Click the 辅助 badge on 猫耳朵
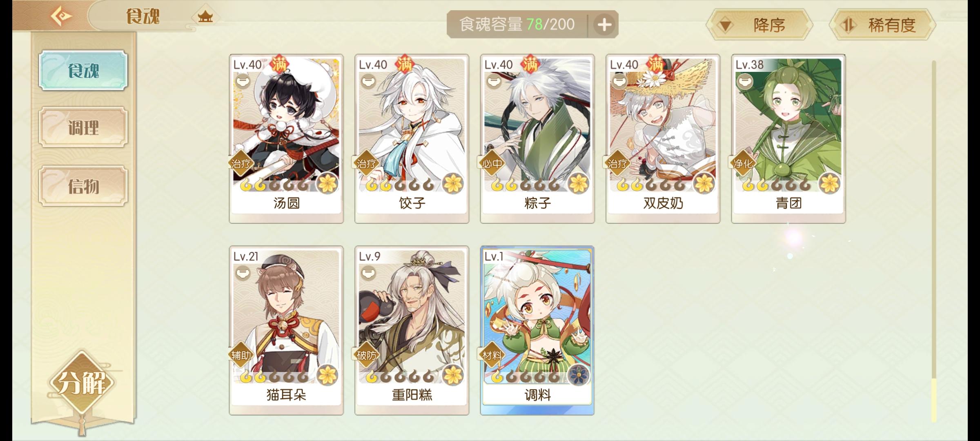Image resolution: width=980 pixels, height=441 pixels. (241, 356)
